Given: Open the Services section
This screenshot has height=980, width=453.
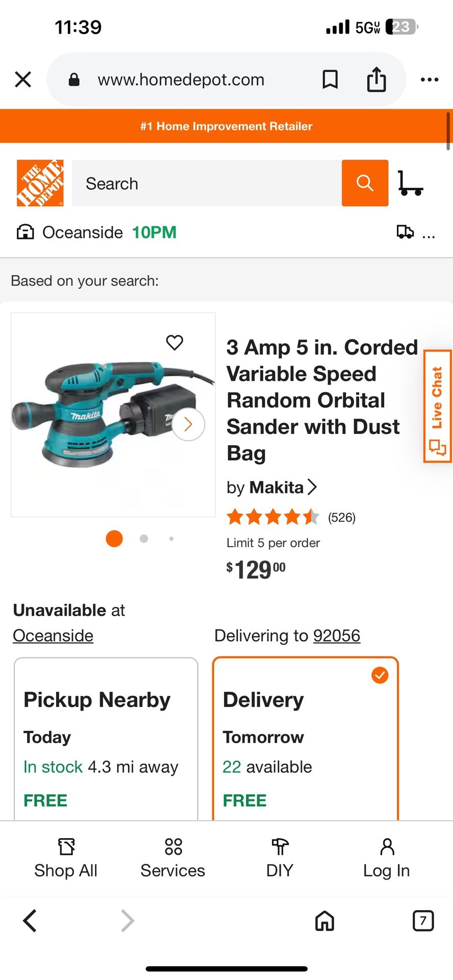Looking at the screenshot, I should point(172,859).
